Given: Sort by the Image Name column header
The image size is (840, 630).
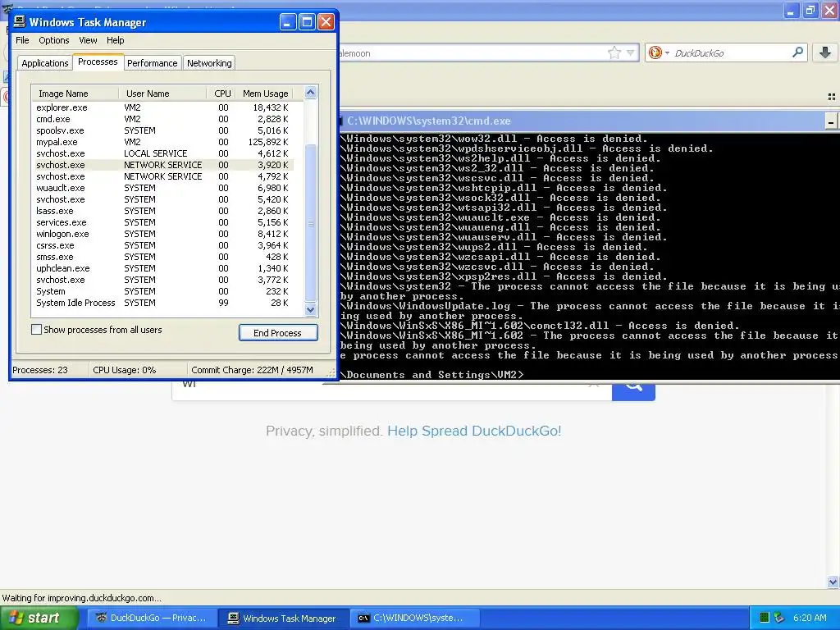Looking at the screenshot, I should pyautogui.click(x=75, y=94).
